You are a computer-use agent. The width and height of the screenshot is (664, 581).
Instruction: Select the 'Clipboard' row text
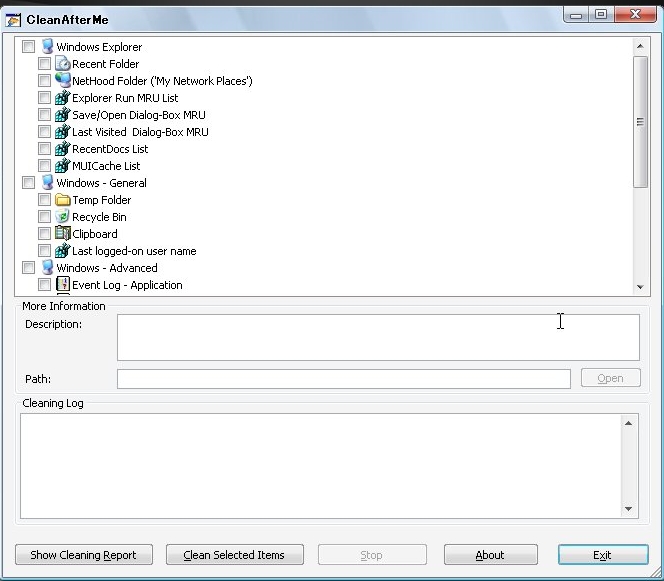[x=95, y=234]
